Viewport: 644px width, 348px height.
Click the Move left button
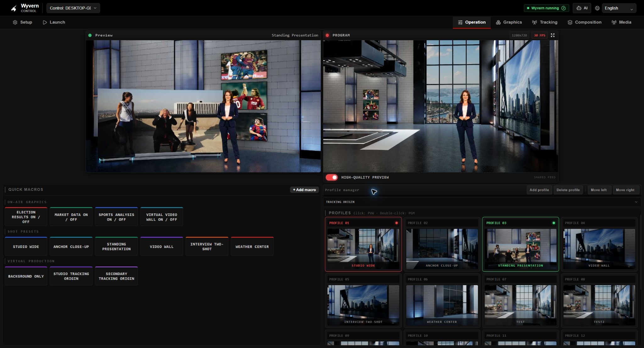tap(599, 190)
